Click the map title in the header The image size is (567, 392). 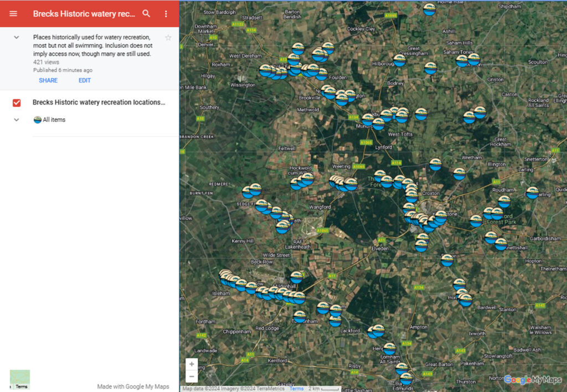[x=83, y=14]
